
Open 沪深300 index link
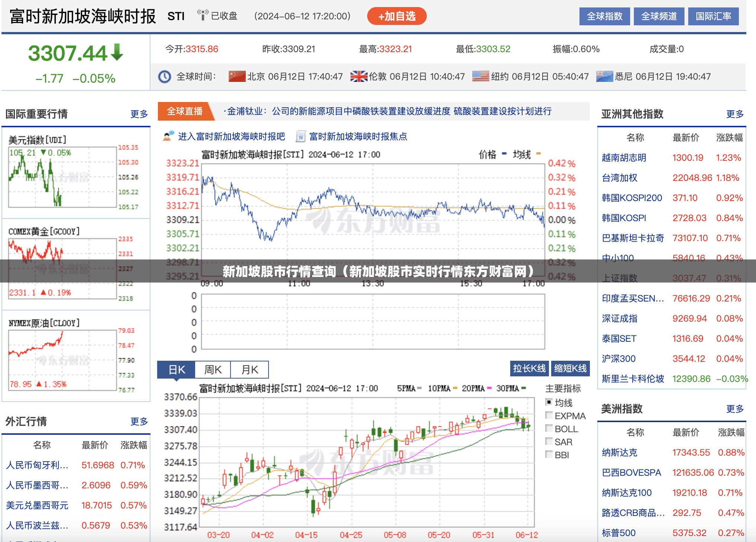(x=619, y=359)
